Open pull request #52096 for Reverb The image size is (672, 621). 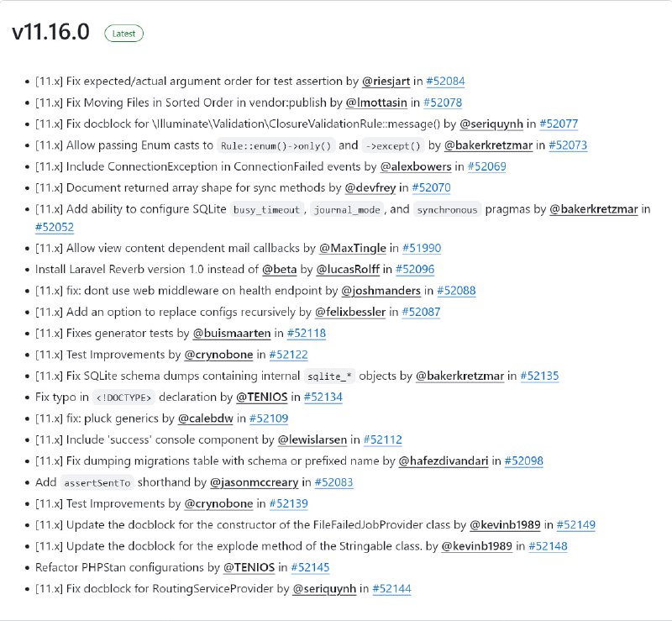415,270
